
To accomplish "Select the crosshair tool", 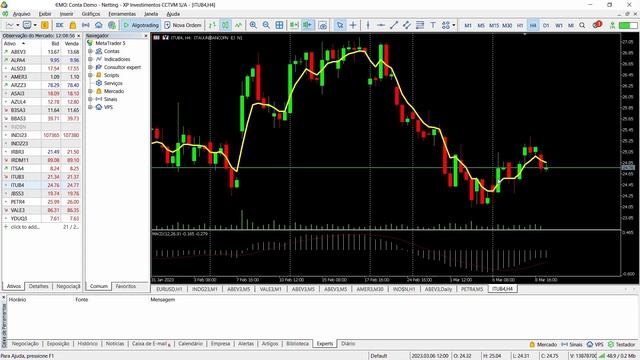I will tap(353, 25).
